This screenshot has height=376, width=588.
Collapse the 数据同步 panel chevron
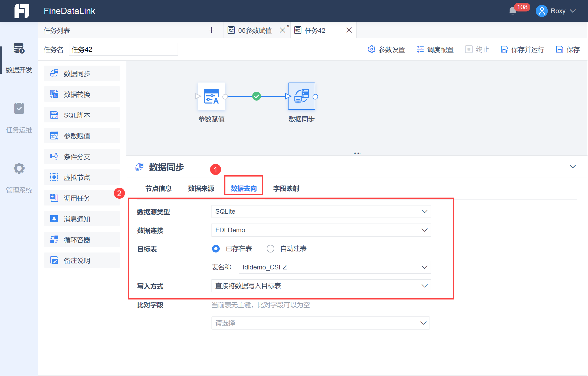[572, 167]
